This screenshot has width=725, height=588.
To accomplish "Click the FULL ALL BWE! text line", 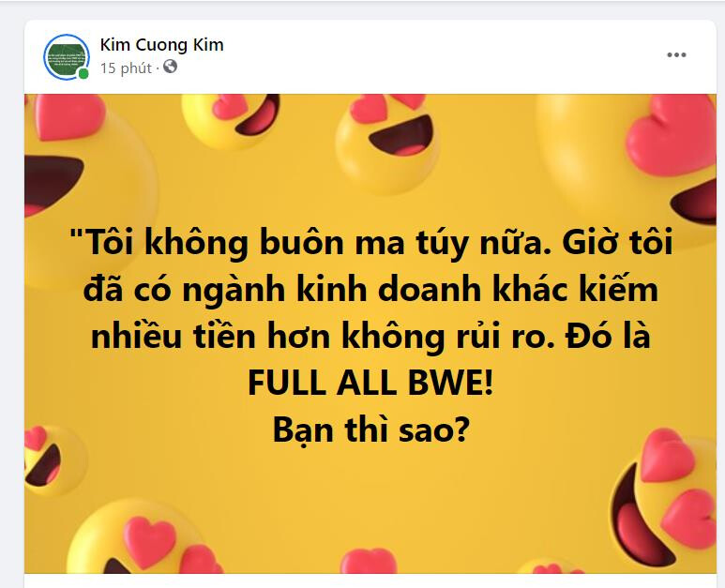I will coord(370,383).
